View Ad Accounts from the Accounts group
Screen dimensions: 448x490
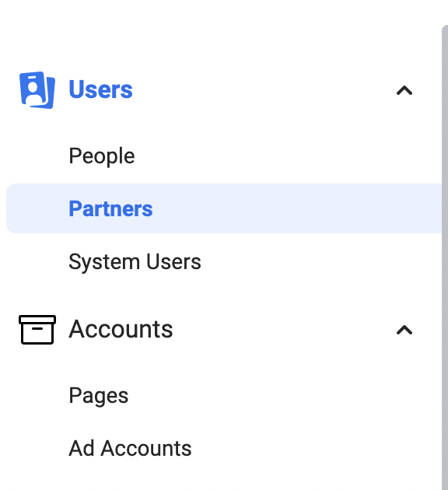(130, 448)
